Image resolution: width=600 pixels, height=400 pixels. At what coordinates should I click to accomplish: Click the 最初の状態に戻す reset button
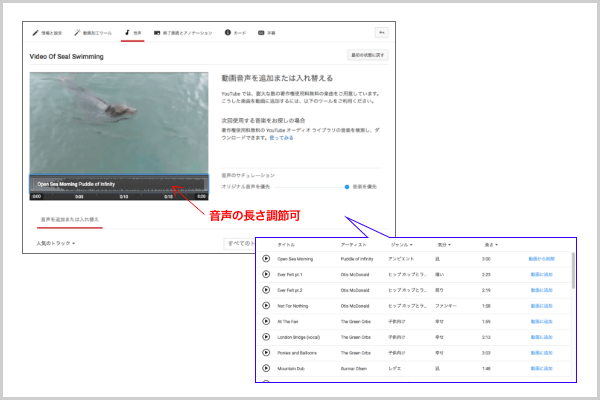point(368,55)
